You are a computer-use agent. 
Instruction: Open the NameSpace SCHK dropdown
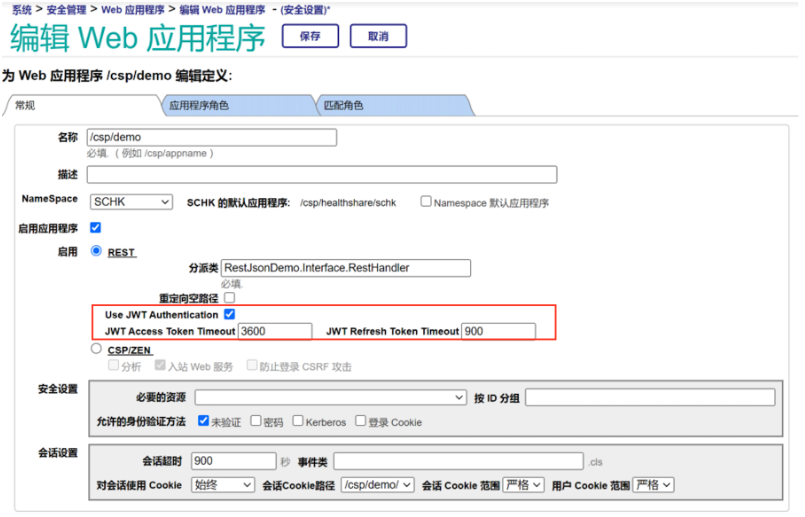132,202
